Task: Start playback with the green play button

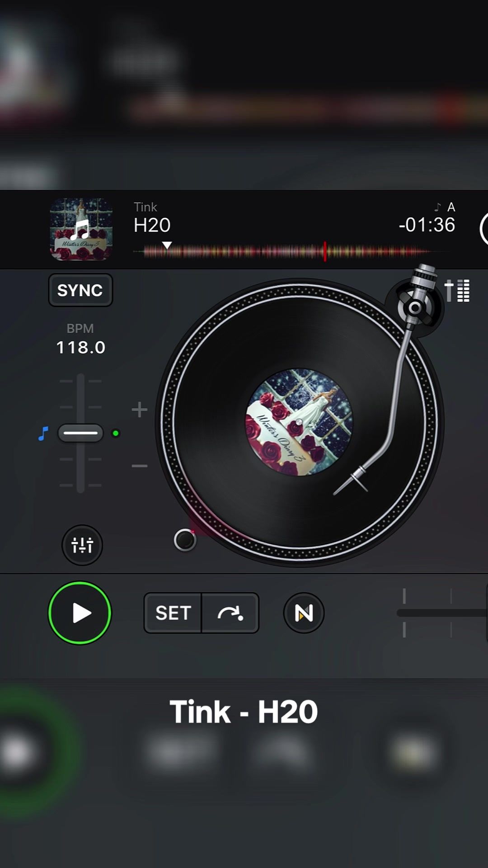Action: [80, 613]
